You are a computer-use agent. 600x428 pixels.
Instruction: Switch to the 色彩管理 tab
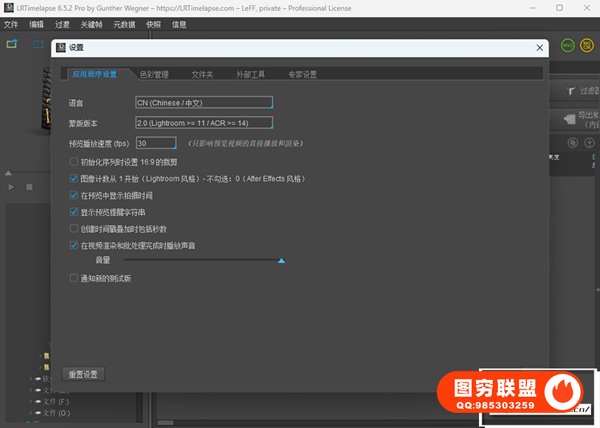pyautogui.click(x=154, y=74)
